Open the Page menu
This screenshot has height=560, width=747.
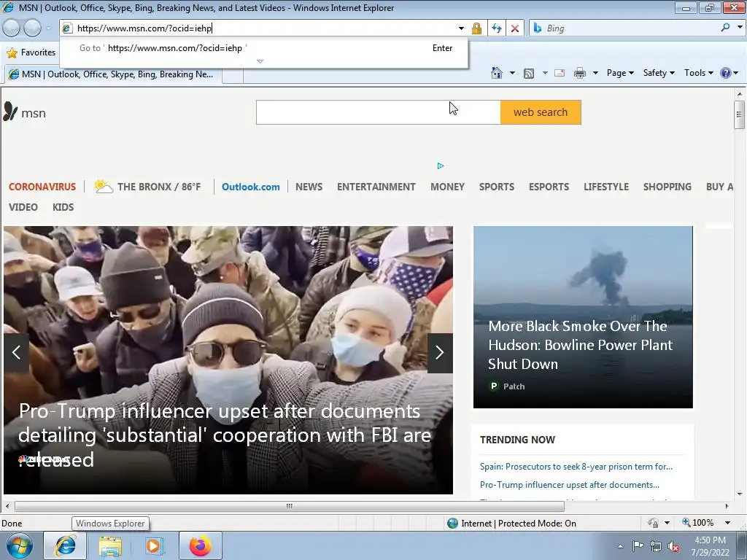[620, 73]
